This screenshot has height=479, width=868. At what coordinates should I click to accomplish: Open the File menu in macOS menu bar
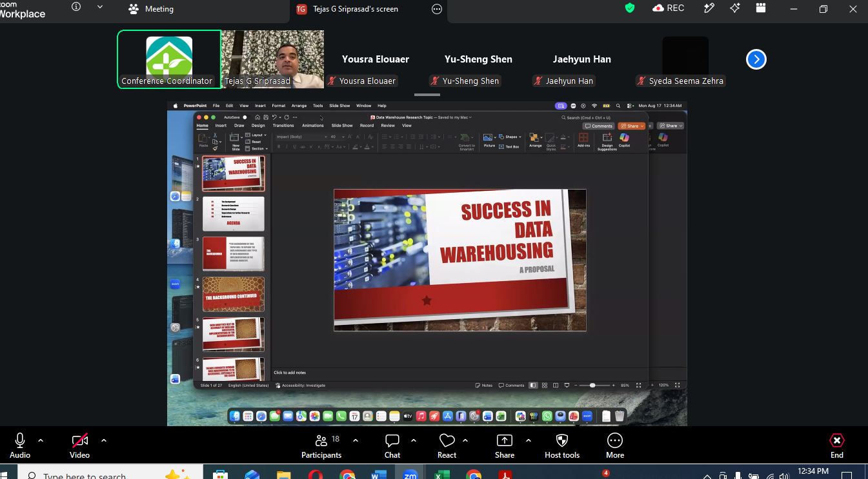(216, 106)
